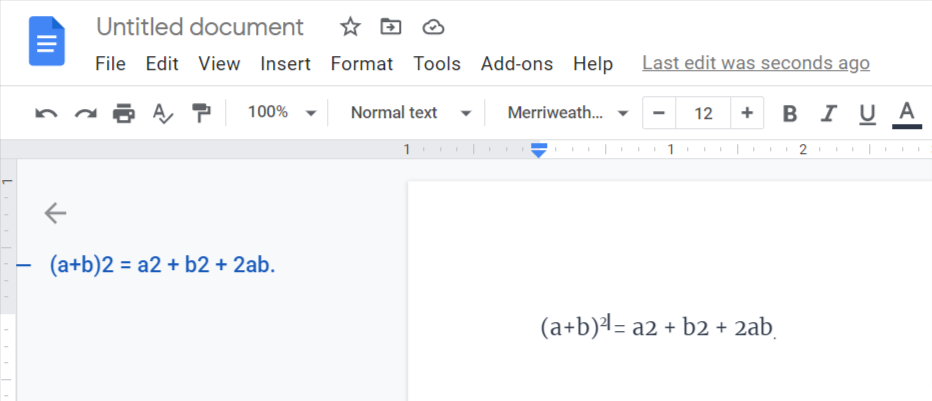This screenshot has height=401, width=932.
Task: Toggle bold formatting
Action: point(790,113)
